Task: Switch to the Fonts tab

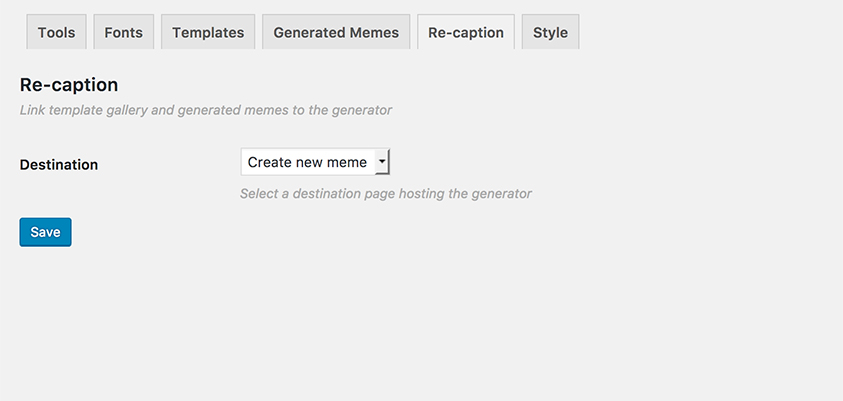Action: (124, 32)
